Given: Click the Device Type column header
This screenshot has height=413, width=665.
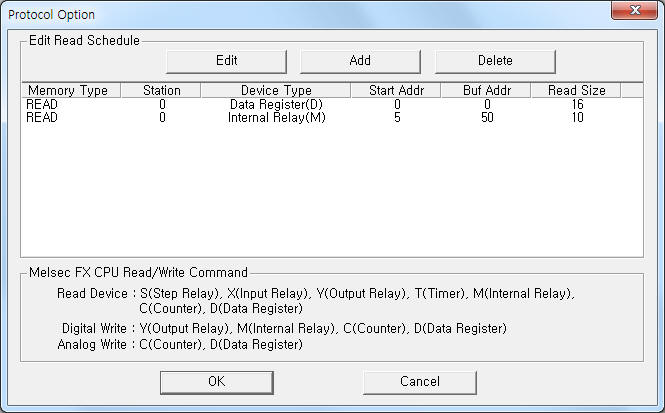Looking at the screenshot, I should 275,91.
